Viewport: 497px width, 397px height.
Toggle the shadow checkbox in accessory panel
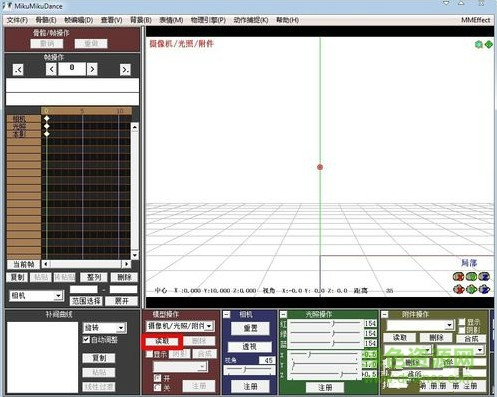[462, 330]
